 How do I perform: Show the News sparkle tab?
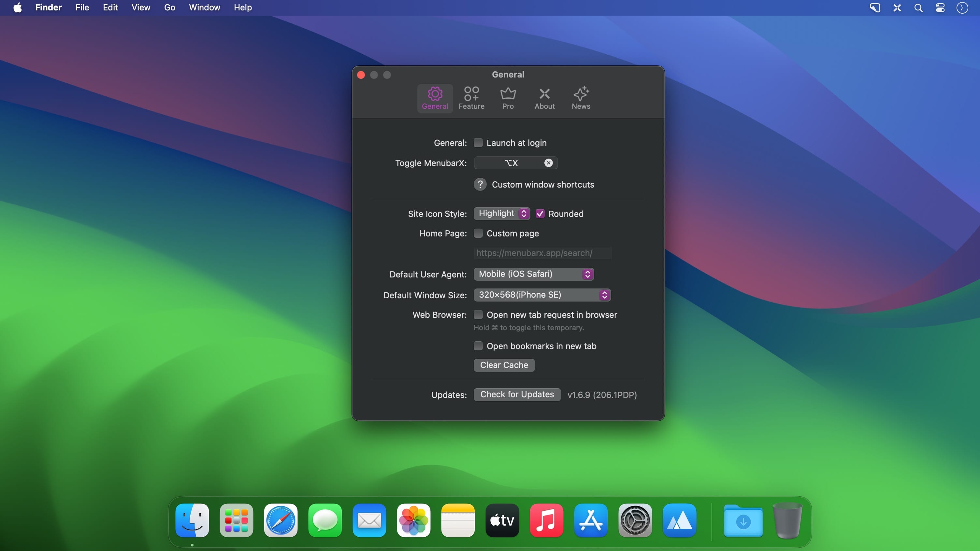pos(581,98)
